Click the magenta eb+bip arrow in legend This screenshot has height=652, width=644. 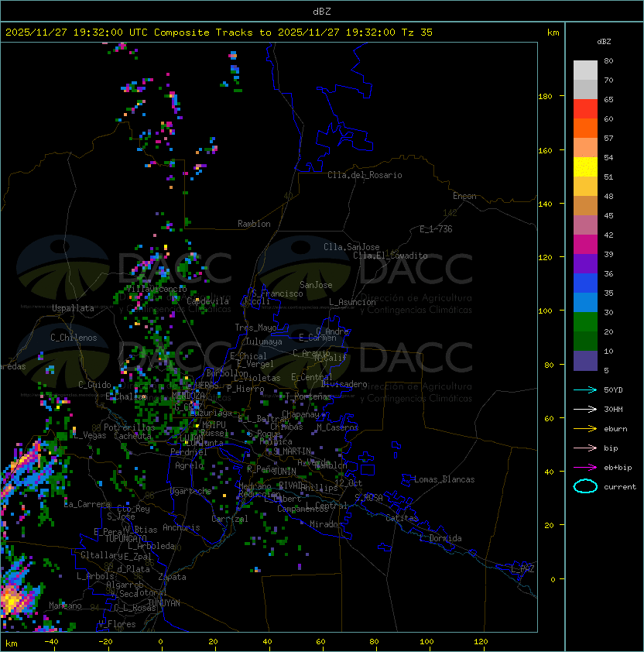(x=585, y=468)
